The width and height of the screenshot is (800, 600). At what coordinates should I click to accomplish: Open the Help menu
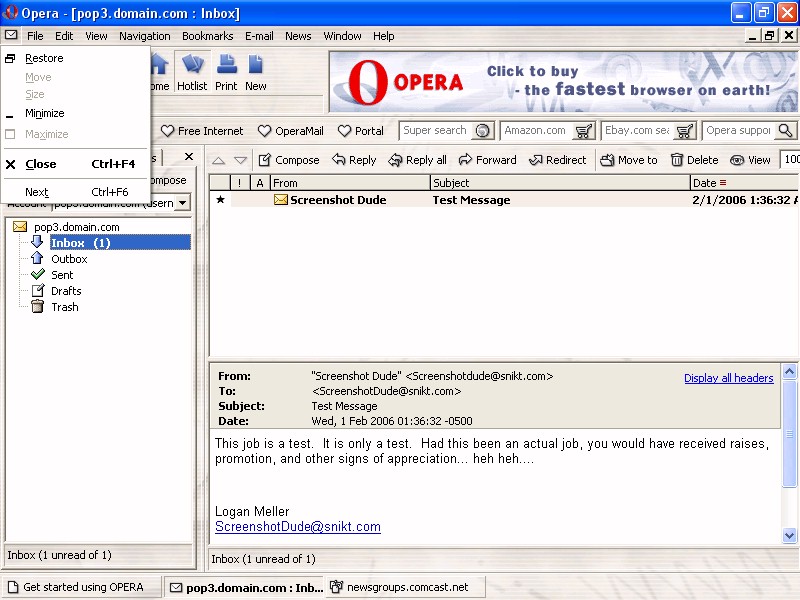[384, 36]
